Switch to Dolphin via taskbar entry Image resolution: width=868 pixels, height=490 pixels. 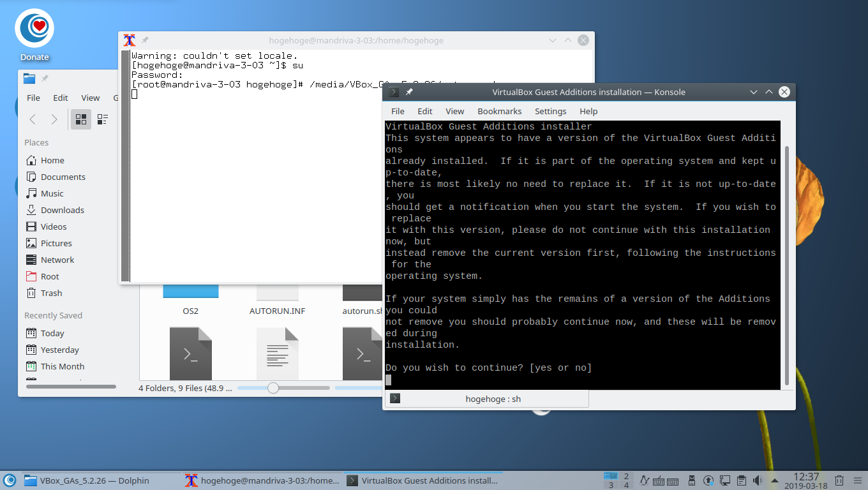(x=101, y=480)
